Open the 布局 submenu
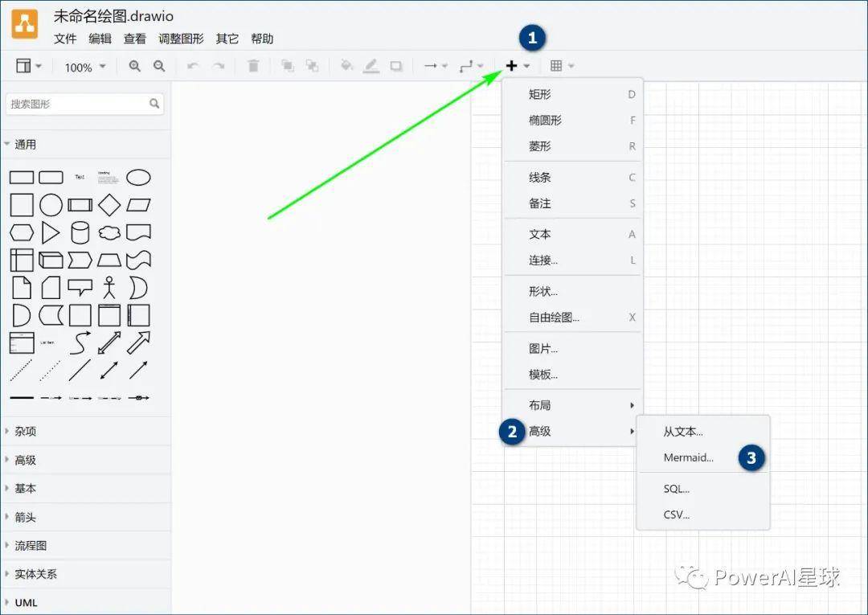 (573, 405)
